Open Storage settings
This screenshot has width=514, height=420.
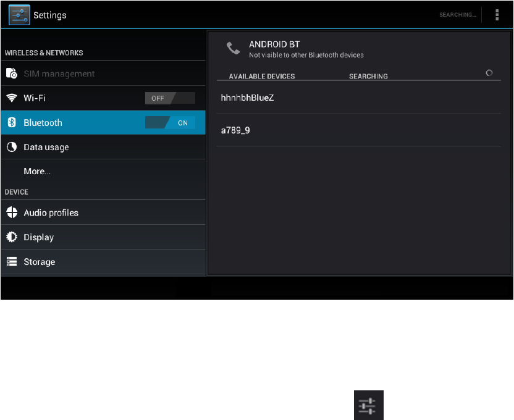[103, 261]
